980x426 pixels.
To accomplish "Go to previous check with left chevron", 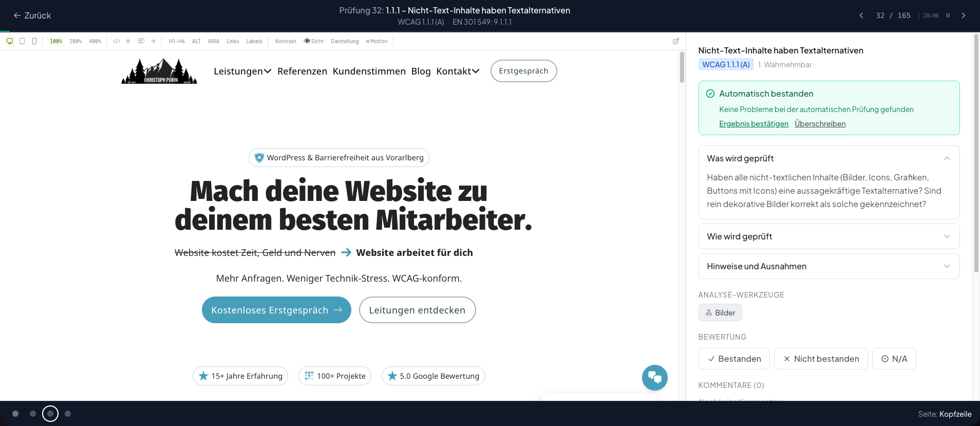I will tap(861, 15).
